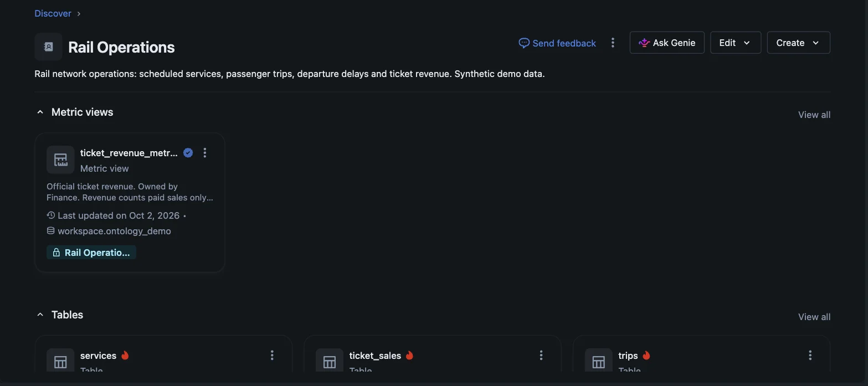Click the table icon on trips card
The height and width of the screenshot is (386, 868).
point(599,362)
